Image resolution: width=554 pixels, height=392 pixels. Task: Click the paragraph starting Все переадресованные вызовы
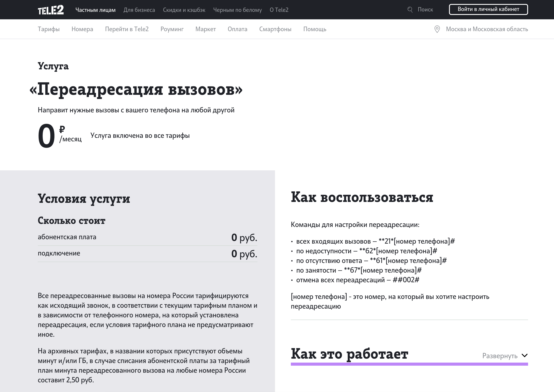click(x=147, y=315)
